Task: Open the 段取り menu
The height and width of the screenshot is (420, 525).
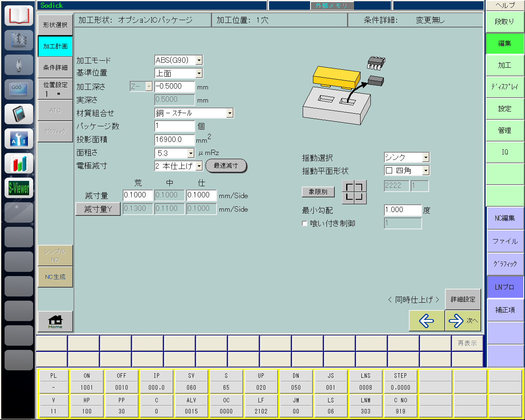Action: 505,22
